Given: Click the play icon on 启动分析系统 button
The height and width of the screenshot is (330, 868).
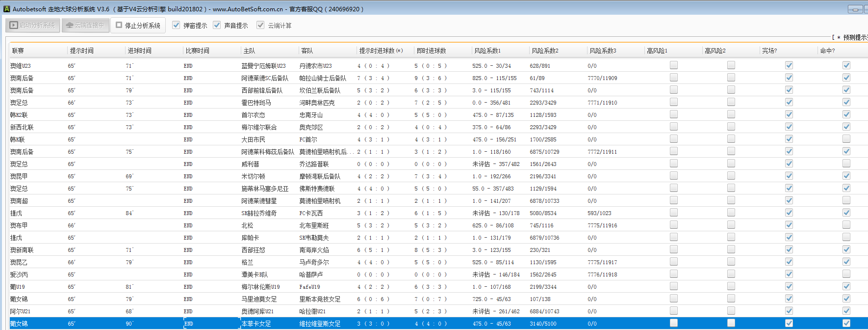Looking at the screenshot, I should point(14,25).
